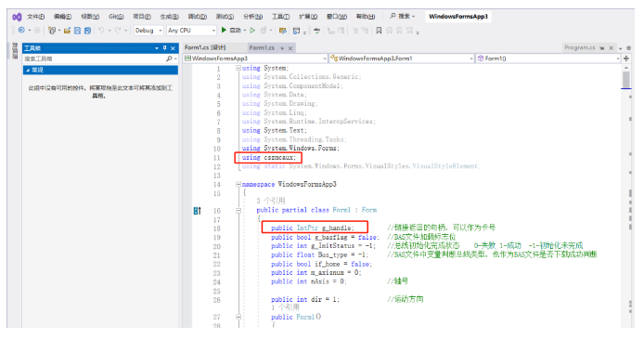Click the inheritance margin icon at line 16
Viewport: 644px width, 339px height.
(x=197, y=211)
